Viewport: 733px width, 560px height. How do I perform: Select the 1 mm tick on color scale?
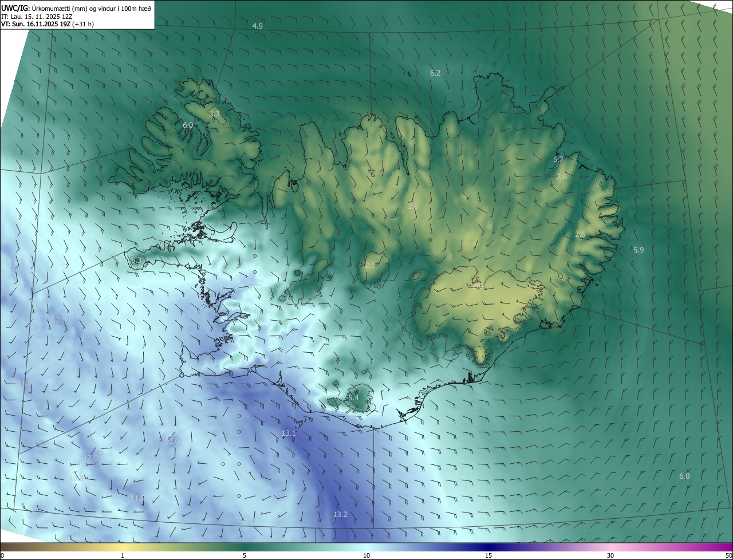pos(123,555)
